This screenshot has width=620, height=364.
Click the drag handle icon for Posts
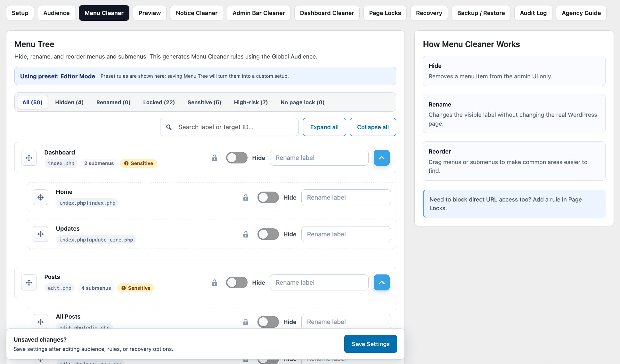point(29,283)
